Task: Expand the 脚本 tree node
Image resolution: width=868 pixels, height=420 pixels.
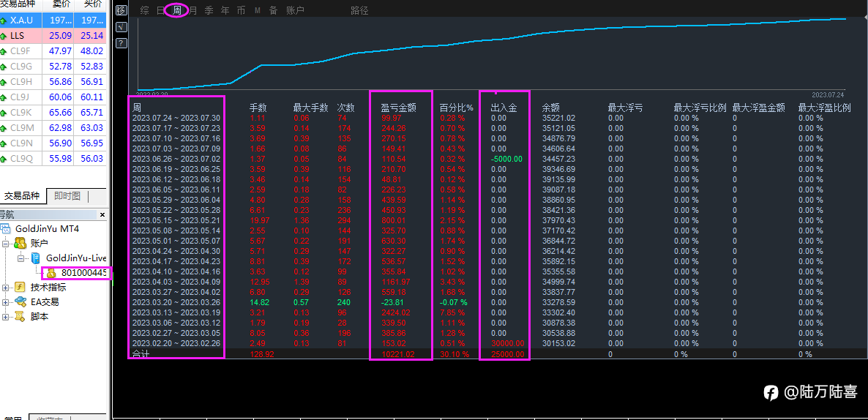Action: point(6,317)
